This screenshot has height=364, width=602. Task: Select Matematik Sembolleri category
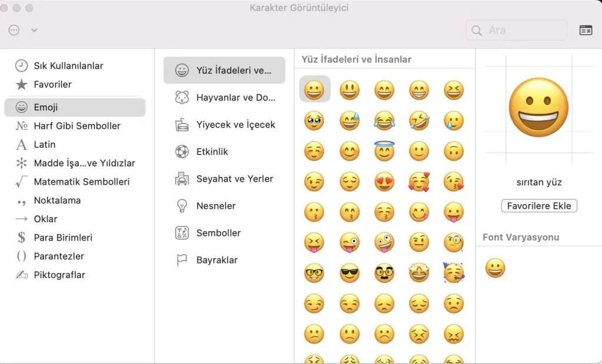(x=75, y=182)
